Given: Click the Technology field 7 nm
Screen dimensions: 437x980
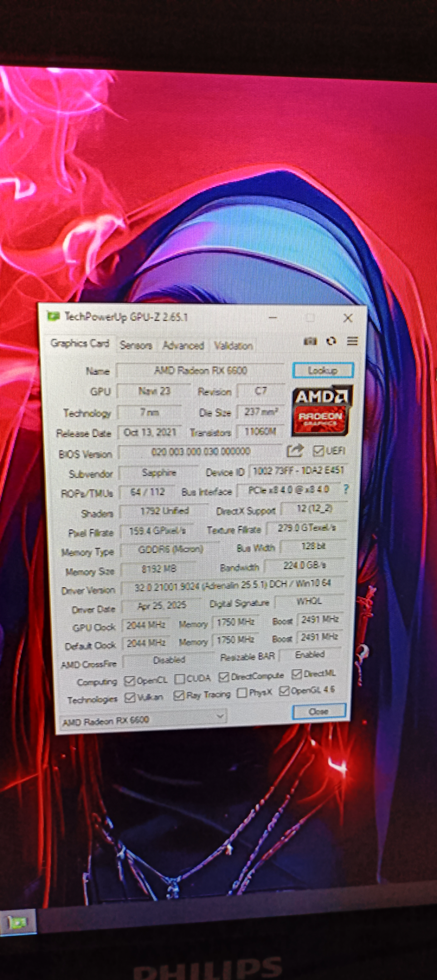Looking at the screenshot, I should 150,412.
